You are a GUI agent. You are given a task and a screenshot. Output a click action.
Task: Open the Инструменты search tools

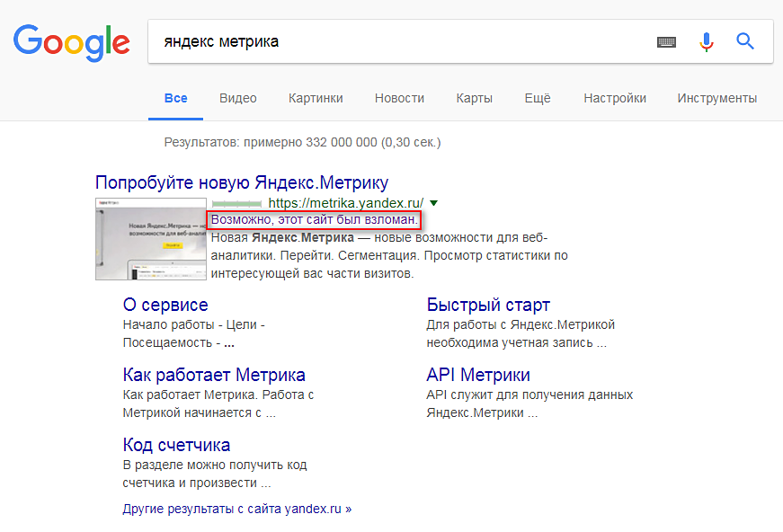(716, 98)
